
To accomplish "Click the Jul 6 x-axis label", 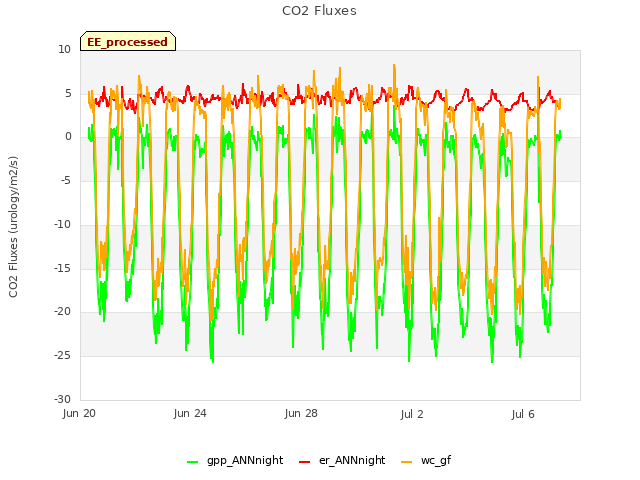I will coord(523,414).
